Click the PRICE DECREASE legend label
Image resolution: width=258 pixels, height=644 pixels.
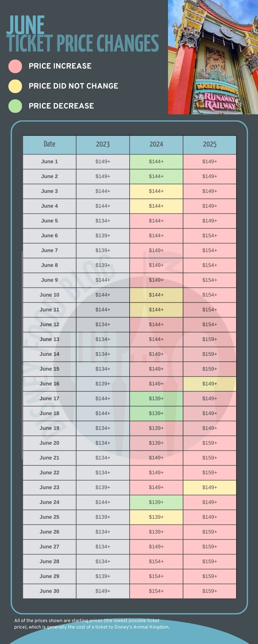pyautogui.click(x=61, y=106)
